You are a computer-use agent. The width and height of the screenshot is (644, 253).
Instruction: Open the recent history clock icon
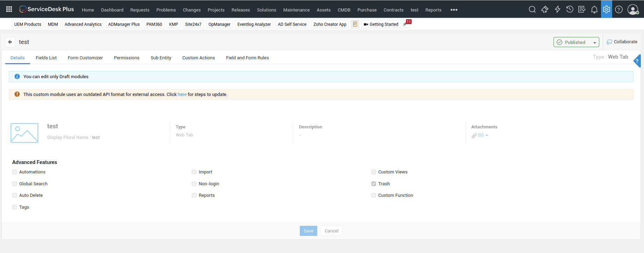[x=570, y=9]
